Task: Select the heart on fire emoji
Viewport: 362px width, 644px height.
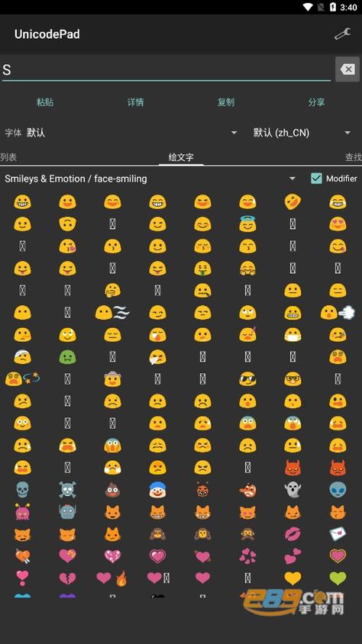Action: 112,578
